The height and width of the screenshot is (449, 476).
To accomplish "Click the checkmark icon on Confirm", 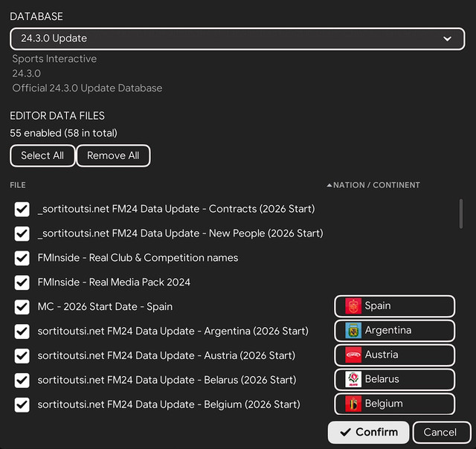I will [345, 432].
